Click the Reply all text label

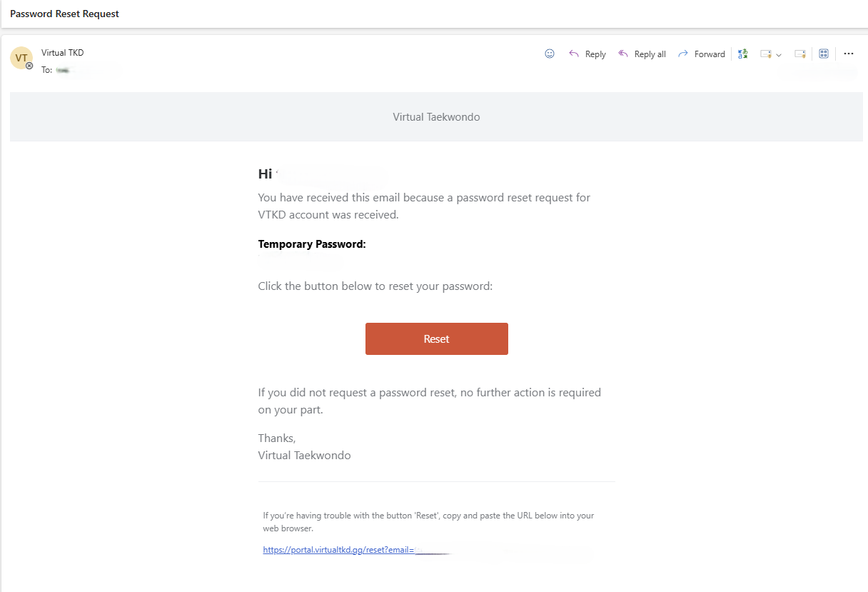pyautogui.click(x=650, y=54)
